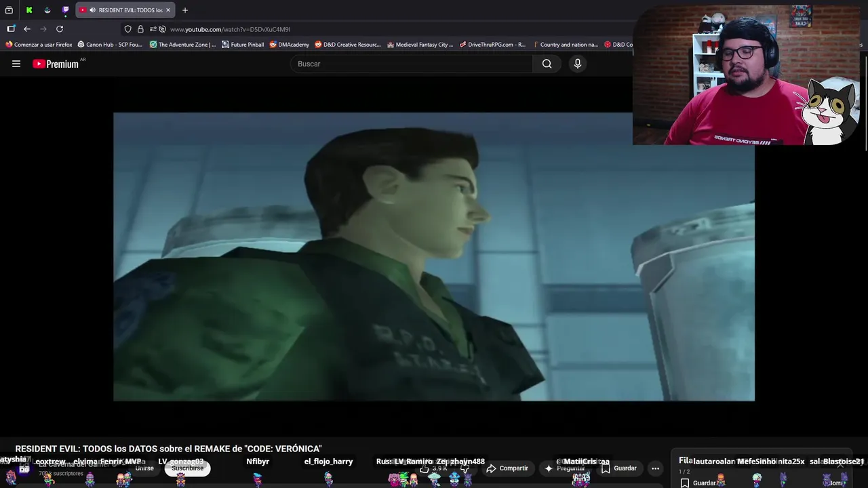This screenshot has height=488, width=868.
Task: Click the Compartir share button
Action: [507, 468]
